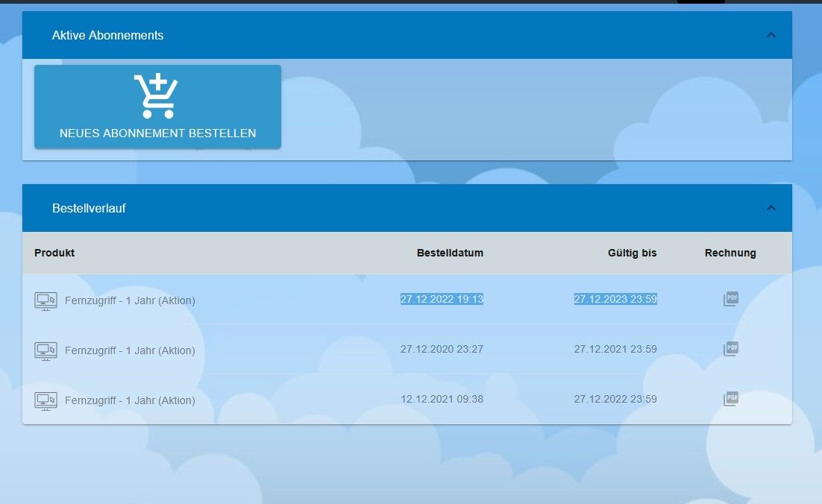822x504 pixels.
Task: Click the shopping cart plus icon
Action: [156, 96]
